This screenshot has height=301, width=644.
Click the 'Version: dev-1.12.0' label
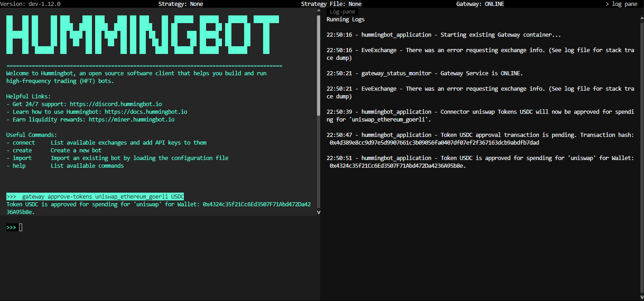coord(30,4)
